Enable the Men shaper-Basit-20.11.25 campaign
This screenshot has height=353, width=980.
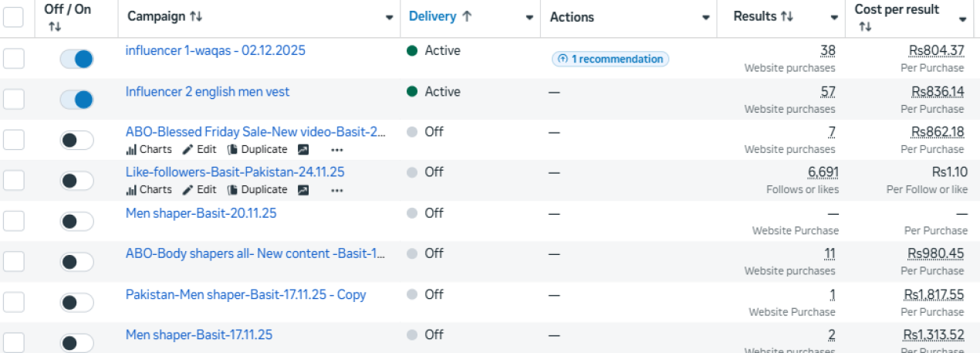click(x=77, y=222)
